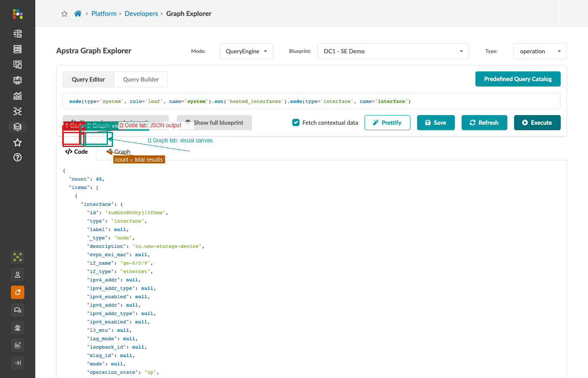
Task: Switch to the Query Builder tab
Action: [x=141, y=79]
